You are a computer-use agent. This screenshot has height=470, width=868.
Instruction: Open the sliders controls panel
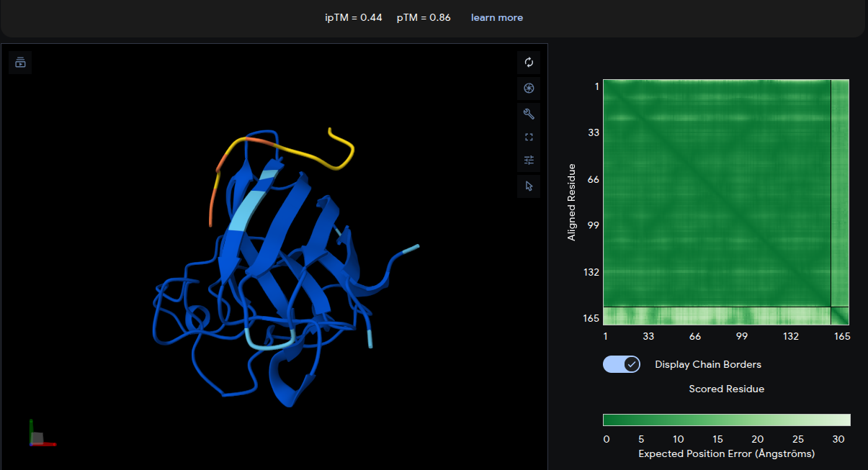pos(529,161)
